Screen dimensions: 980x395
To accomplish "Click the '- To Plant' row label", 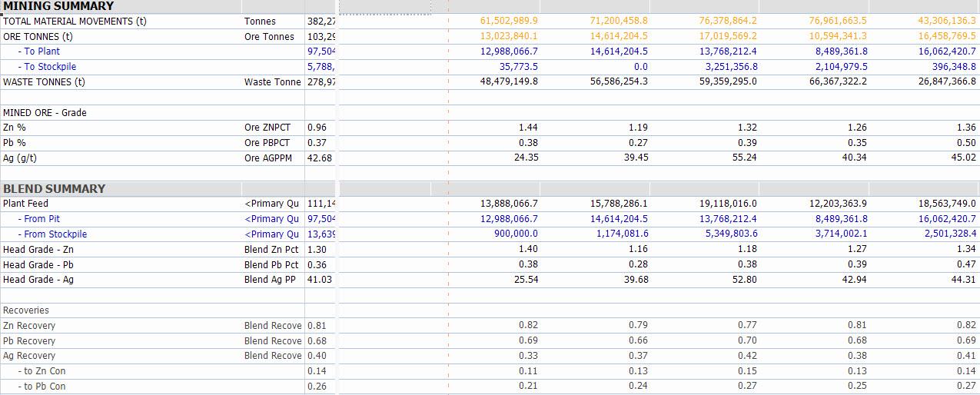I will (x=42, y=51).
